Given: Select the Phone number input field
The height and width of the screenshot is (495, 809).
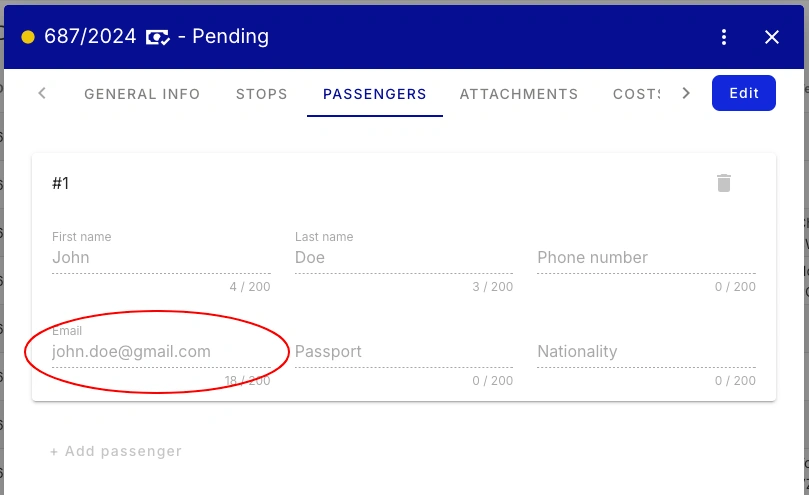Looking at the screenshot, I should [646, 257].
